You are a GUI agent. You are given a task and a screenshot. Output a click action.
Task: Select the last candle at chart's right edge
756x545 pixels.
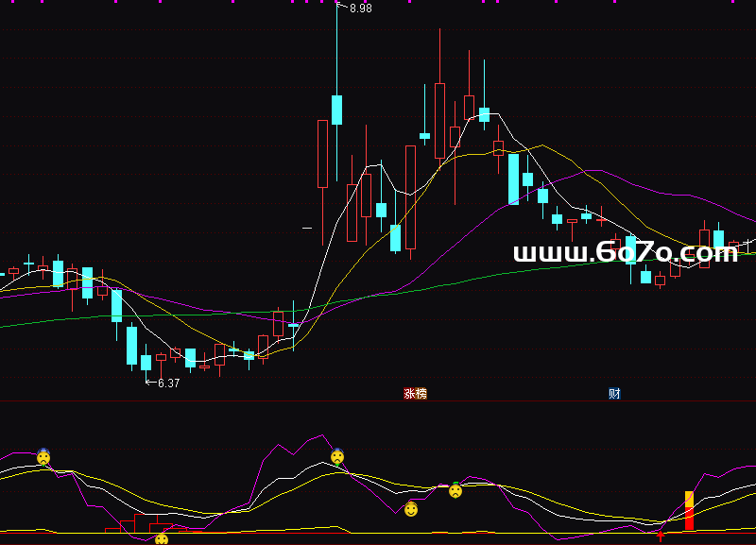pyautogui.click(x=748, y=246)
